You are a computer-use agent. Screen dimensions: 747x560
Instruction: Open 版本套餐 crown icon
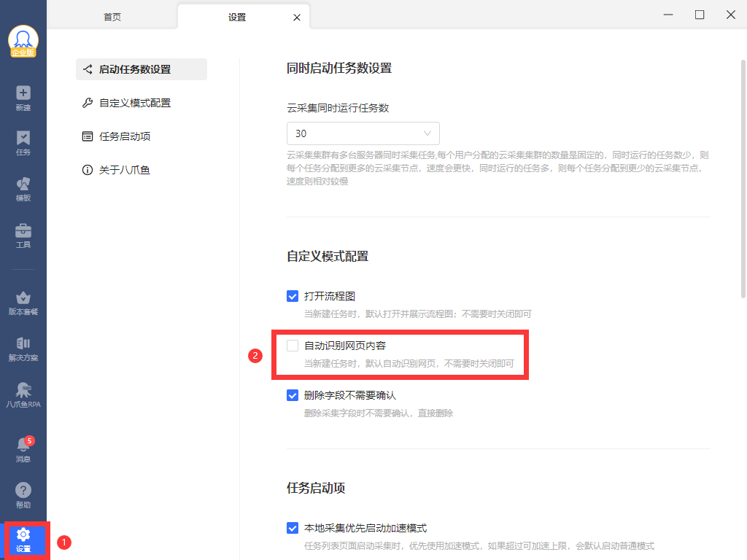pos(23,303)
